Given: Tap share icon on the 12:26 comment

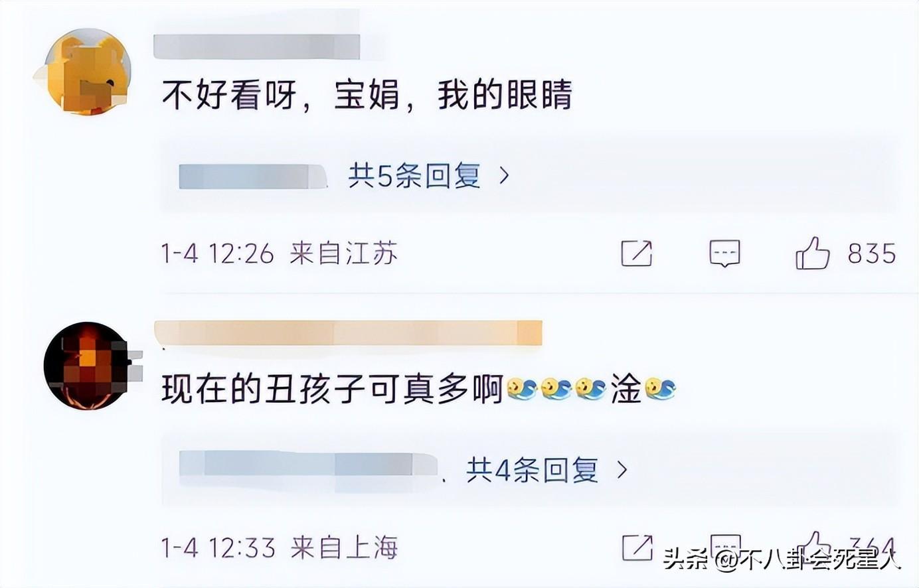Looking at the screenshot, I should (x=636, y=254).
